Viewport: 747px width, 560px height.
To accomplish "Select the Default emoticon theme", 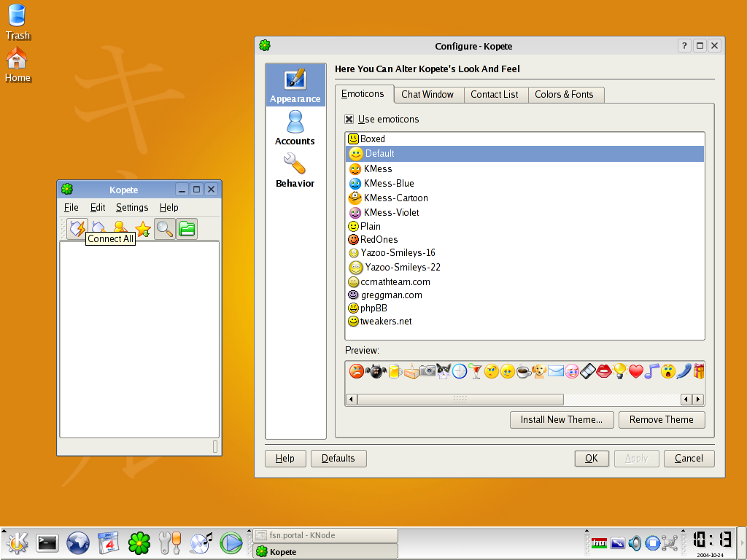I will (525, 153).
